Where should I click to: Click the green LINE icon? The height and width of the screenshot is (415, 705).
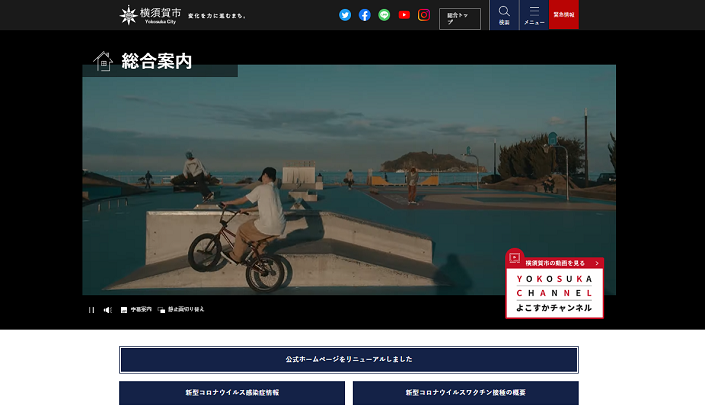tap(384, 15)
